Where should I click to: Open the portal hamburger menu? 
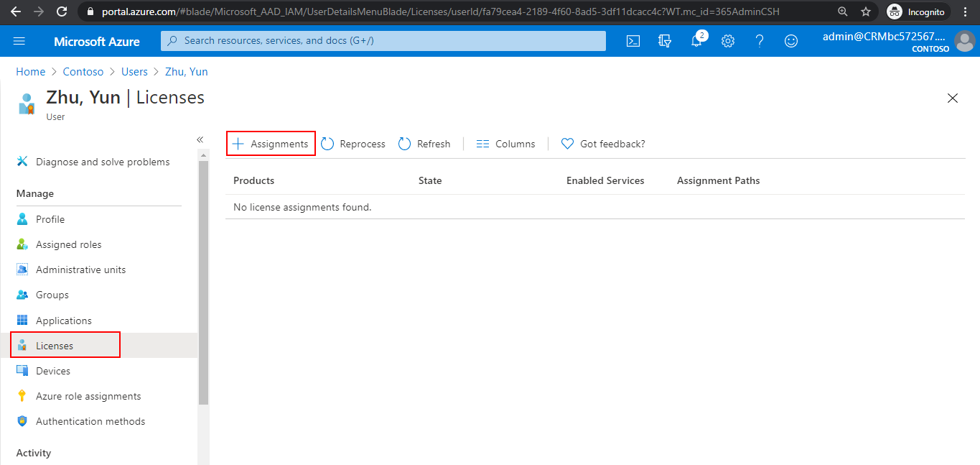(x=19, y=41)
